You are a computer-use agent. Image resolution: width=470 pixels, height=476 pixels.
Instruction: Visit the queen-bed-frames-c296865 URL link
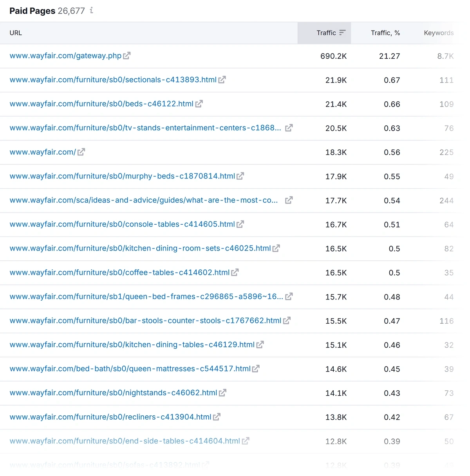pos(146,297)
